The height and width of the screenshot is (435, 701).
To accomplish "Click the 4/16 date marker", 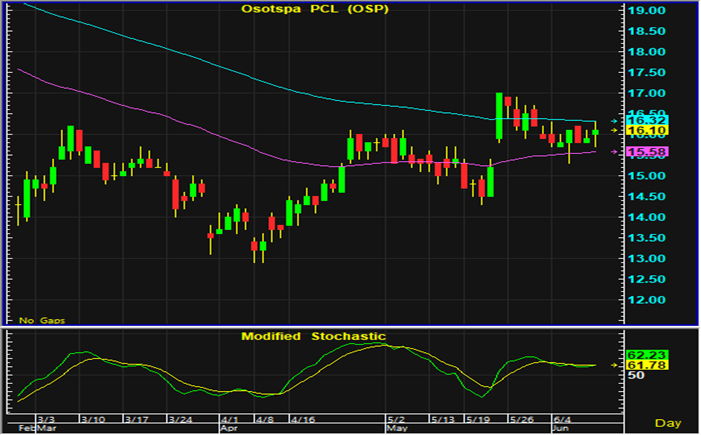I will click(x=303, y=420).
